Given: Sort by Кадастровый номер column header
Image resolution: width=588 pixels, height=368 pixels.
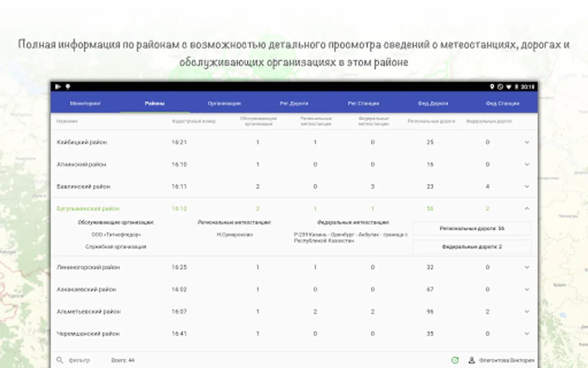Looking at the screenshot, I should tap(194, 121).
